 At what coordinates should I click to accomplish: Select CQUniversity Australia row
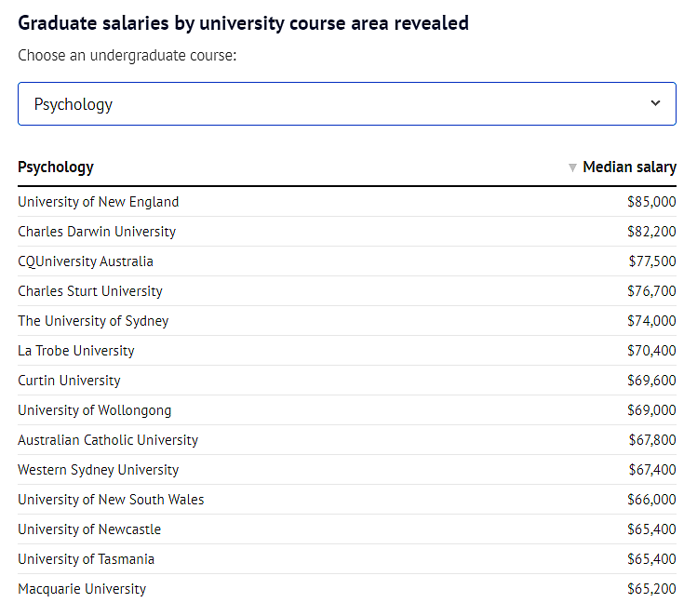(347, 261)
